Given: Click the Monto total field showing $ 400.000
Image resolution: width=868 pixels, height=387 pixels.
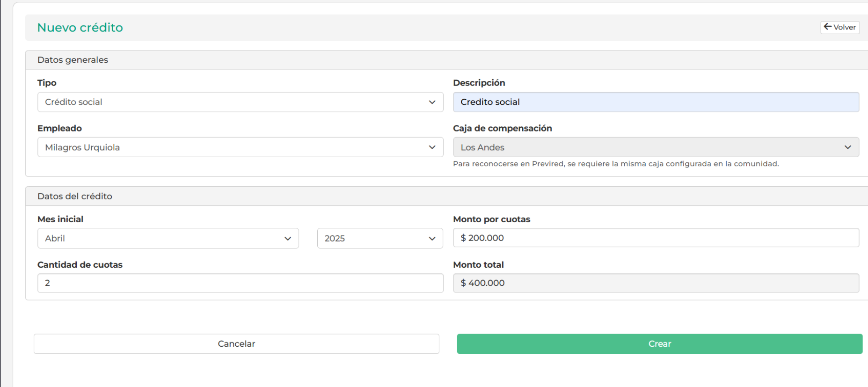Looking at the screenshot, I should point(655,283).
